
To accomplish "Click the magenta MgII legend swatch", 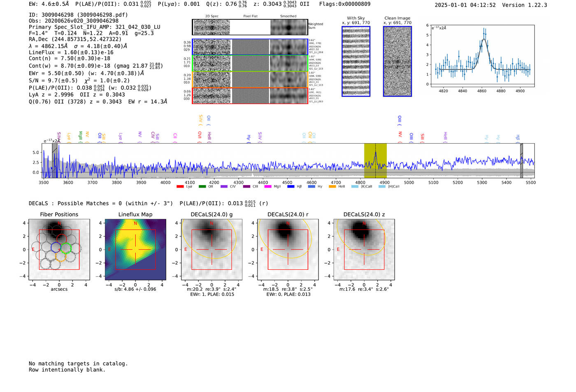I will coord(268,186).
